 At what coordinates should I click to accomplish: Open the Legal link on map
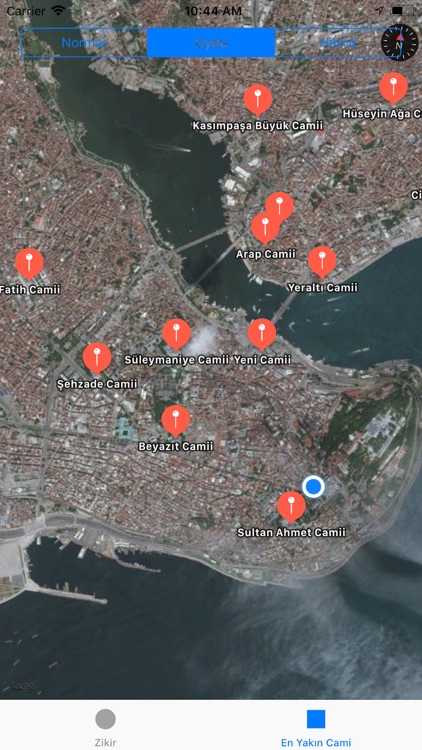[24, 685]
